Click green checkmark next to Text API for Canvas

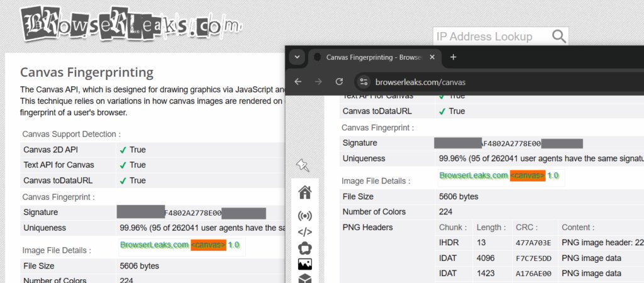(x=123, y=165)
